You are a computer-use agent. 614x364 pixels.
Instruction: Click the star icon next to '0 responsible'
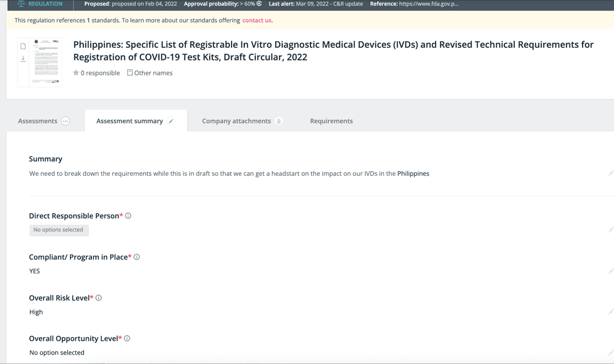[x=76, y=73]
